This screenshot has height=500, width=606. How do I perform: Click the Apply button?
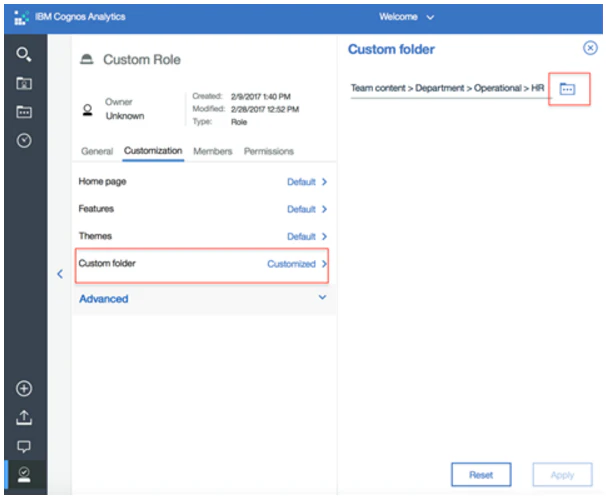coord(562,474)
